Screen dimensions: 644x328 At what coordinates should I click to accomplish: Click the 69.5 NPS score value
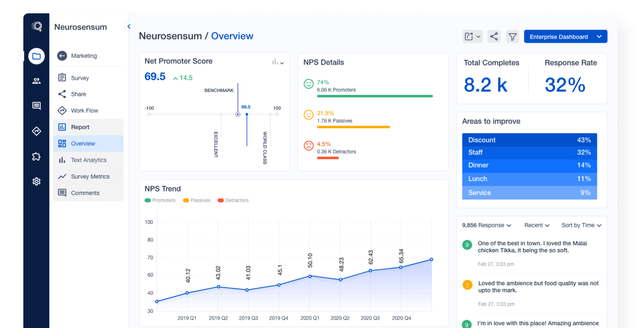tap(155, 77)
